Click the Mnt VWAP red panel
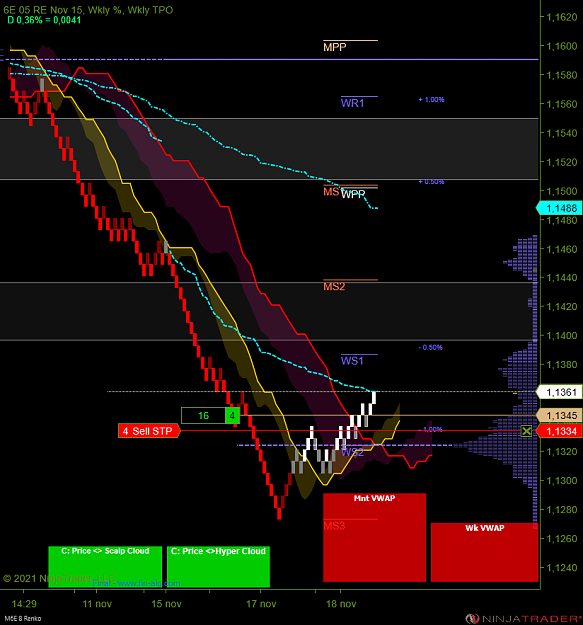583x625 pixels. tap(375, 537)
